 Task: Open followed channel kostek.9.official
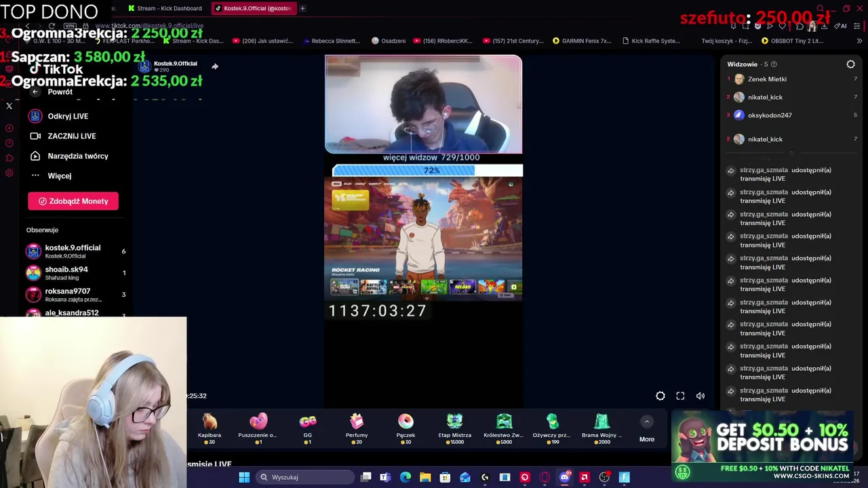pos(75,251)
